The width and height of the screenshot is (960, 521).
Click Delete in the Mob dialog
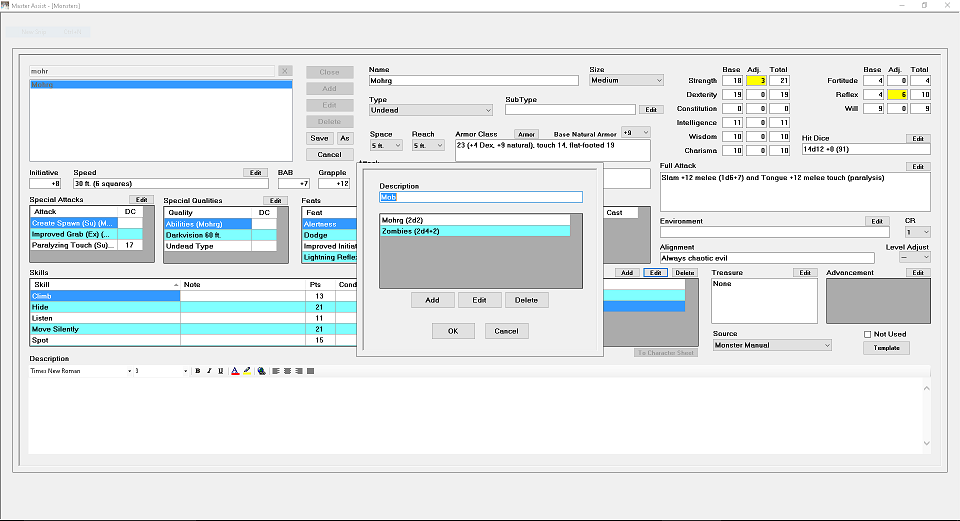point(527,300)
